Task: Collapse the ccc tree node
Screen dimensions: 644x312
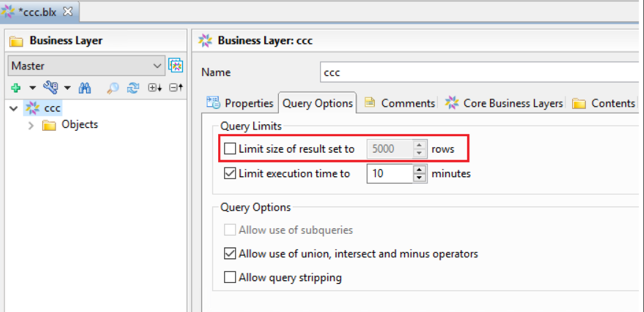Action: coord(14,108)
